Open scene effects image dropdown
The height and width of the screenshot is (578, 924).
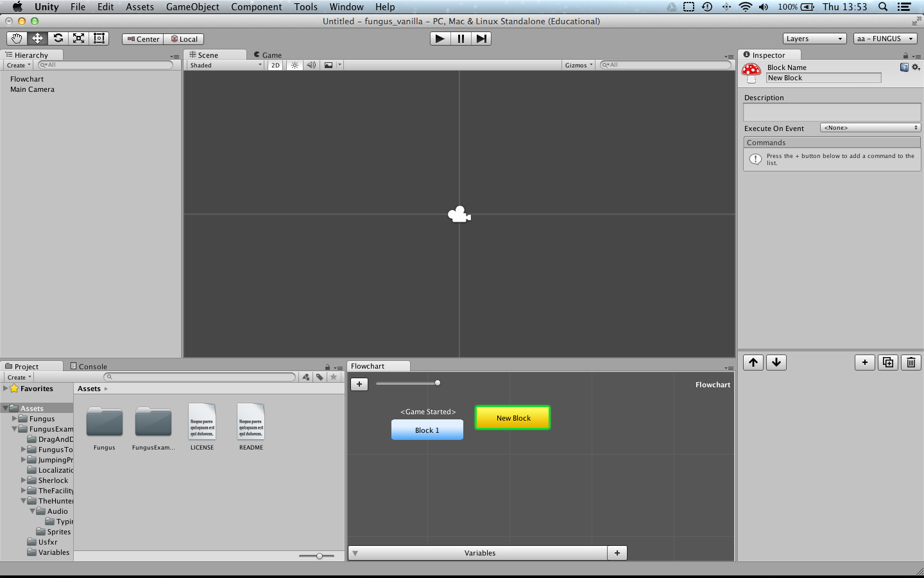click(332, 65)
